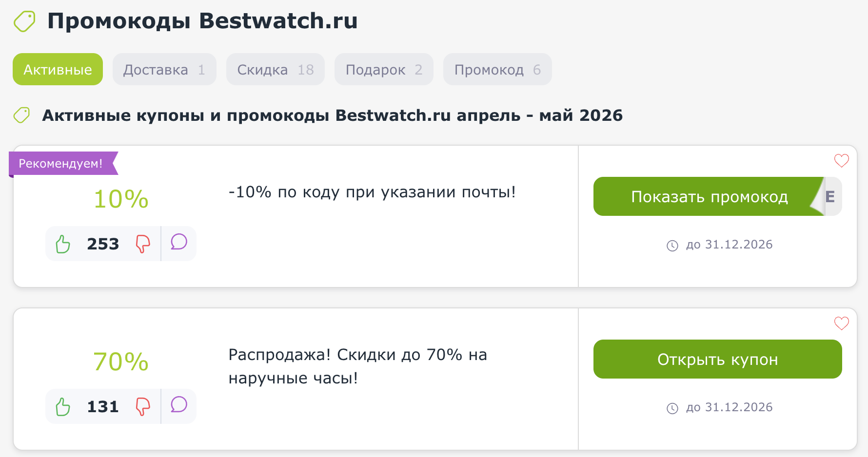Click the green 70% discount label

[x=121, y=361]
